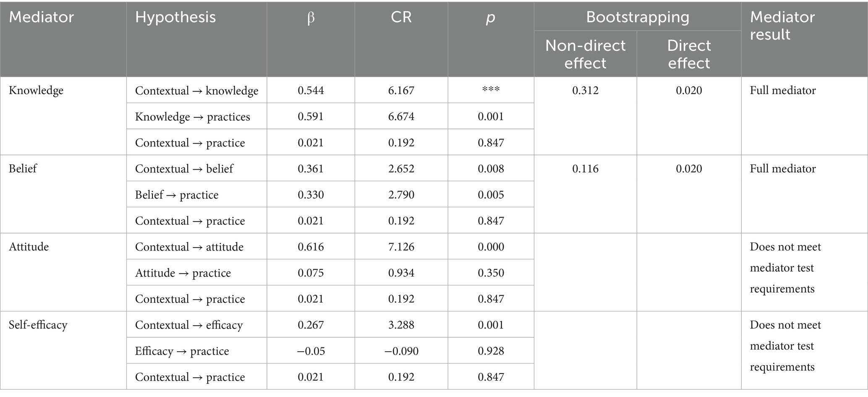Select the 7.126 CR value
This screenshot has width=868, height=397.
pyautogui.click(x=401, y=247)
